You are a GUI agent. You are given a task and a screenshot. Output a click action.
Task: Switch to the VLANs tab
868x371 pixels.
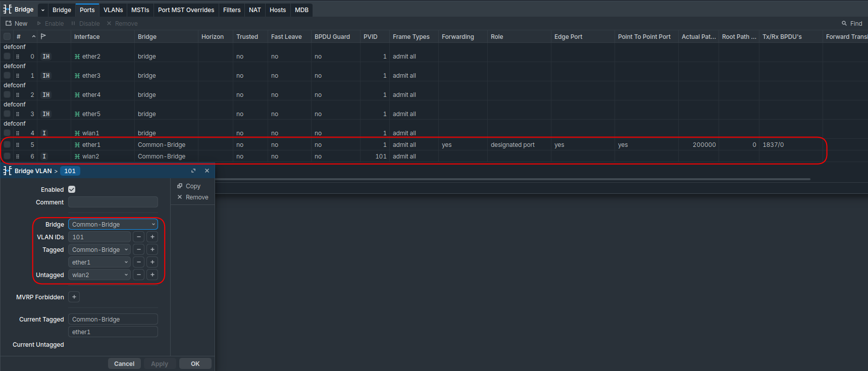point(113,10)
